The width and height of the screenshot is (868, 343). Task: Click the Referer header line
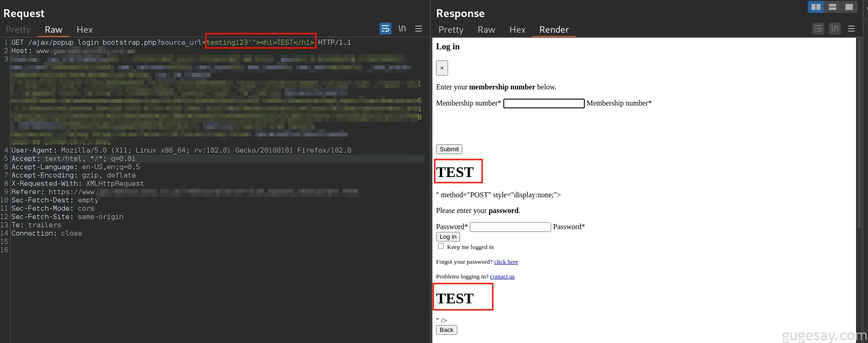coord(185,192)
